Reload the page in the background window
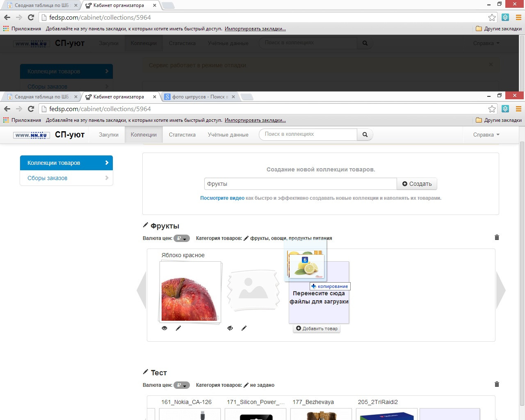Image resolution: width=525 pixels, height=420 pixels. pyautogui.click(x=31, y=17)
